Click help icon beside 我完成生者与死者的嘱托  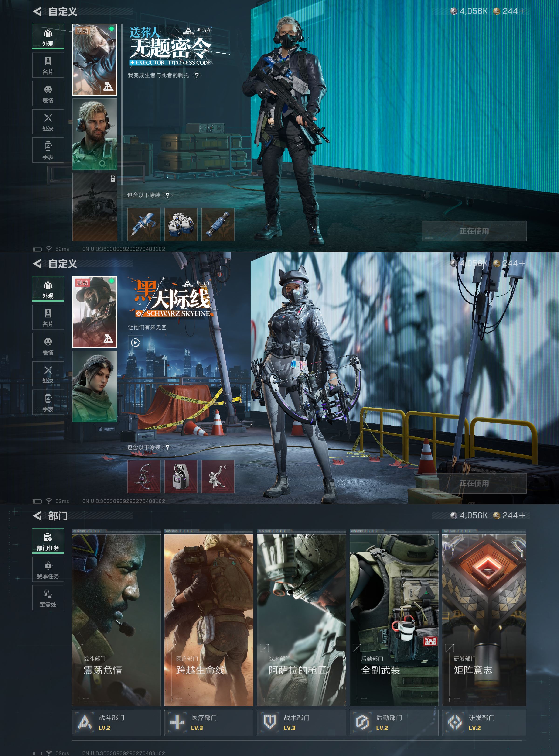coord(197,76)
